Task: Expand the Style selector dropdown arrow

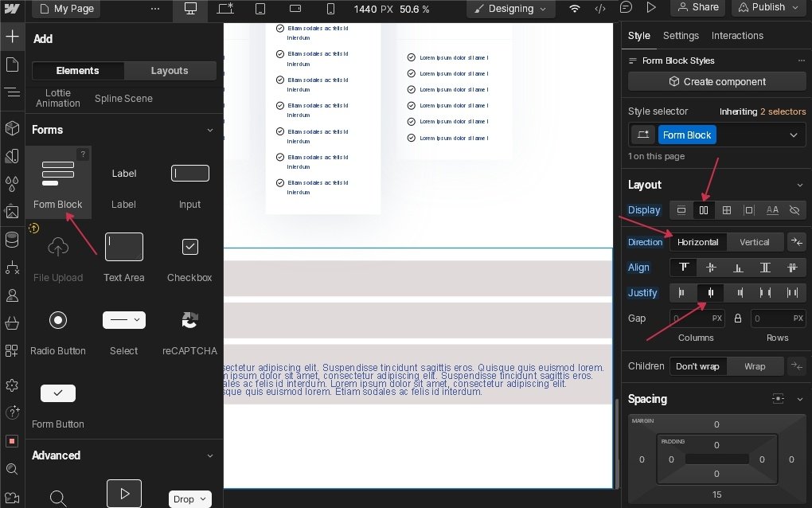Action: coord(793,135)
